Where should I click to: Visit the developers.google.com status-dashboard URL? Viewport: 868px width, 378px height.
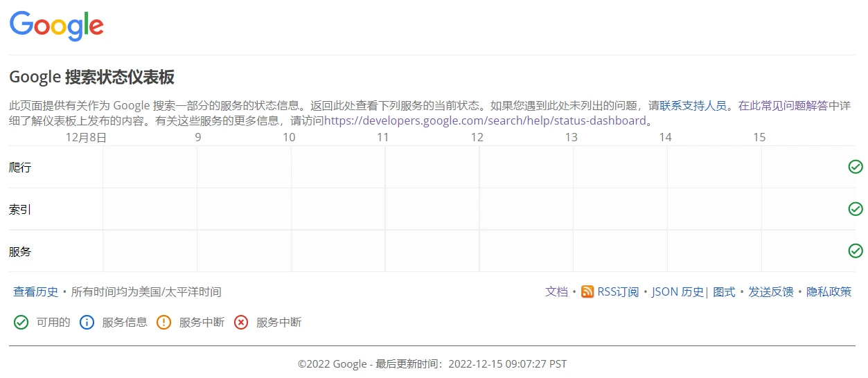[485, 120]
